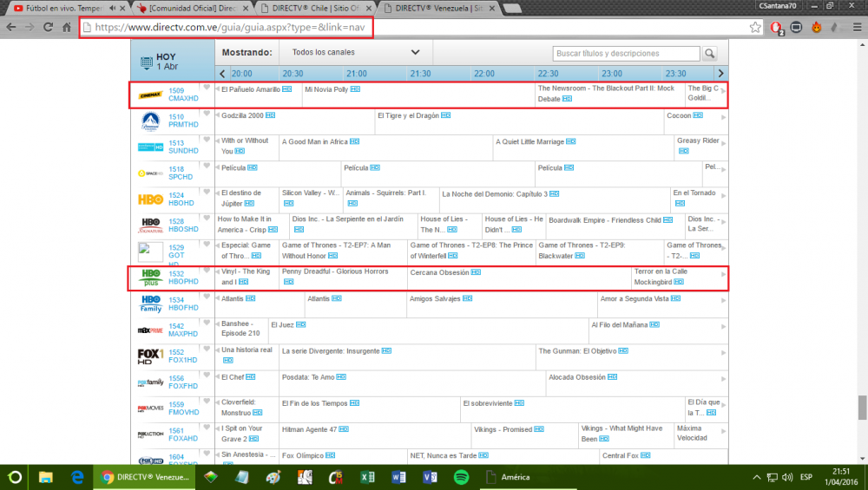Mark SUNDHD channel as favorite
The height and width of the screenshot is (490, 868).
(206, 140)
